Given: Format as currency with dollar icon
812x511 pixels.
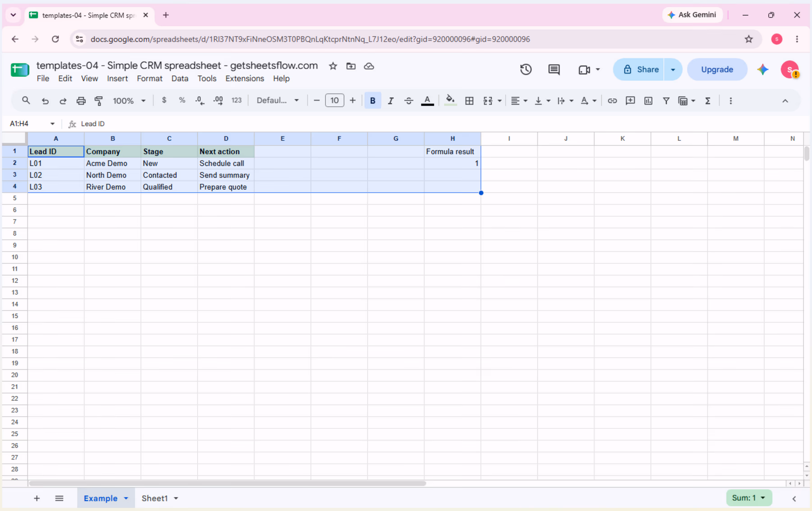Looking at the screenshot, I should 164,100.
